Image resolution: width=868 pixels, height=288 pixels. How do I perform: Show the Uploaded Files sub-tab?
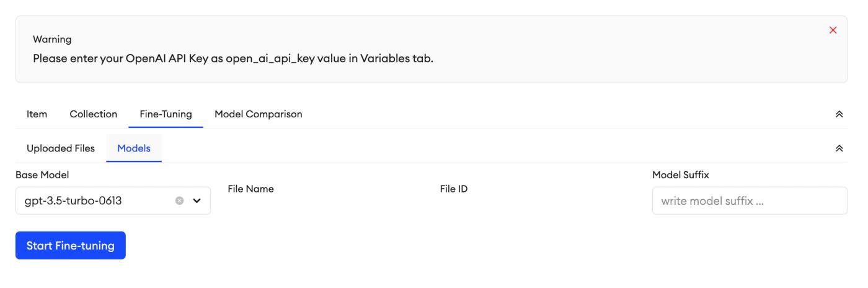coord(61,148)
